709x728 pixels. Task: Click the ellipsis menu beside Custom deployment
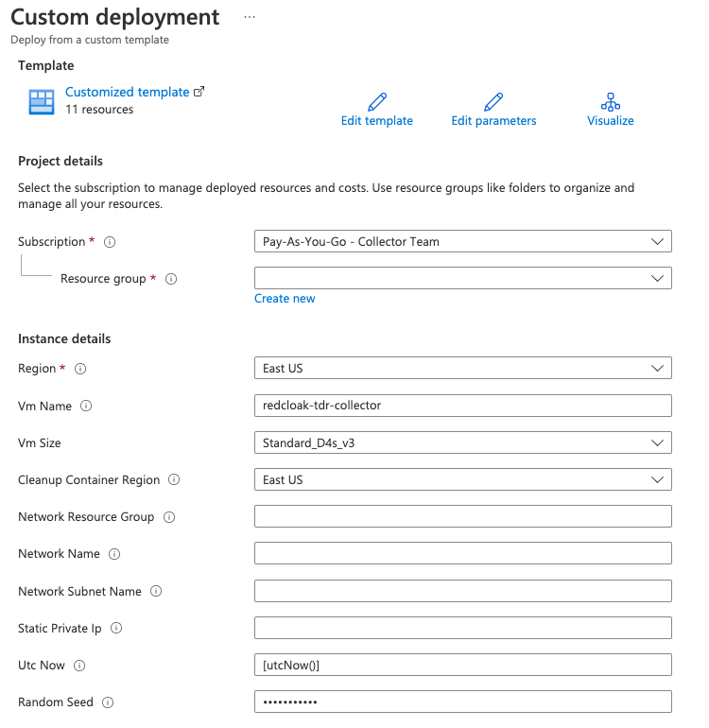click(x=250, y=17)
